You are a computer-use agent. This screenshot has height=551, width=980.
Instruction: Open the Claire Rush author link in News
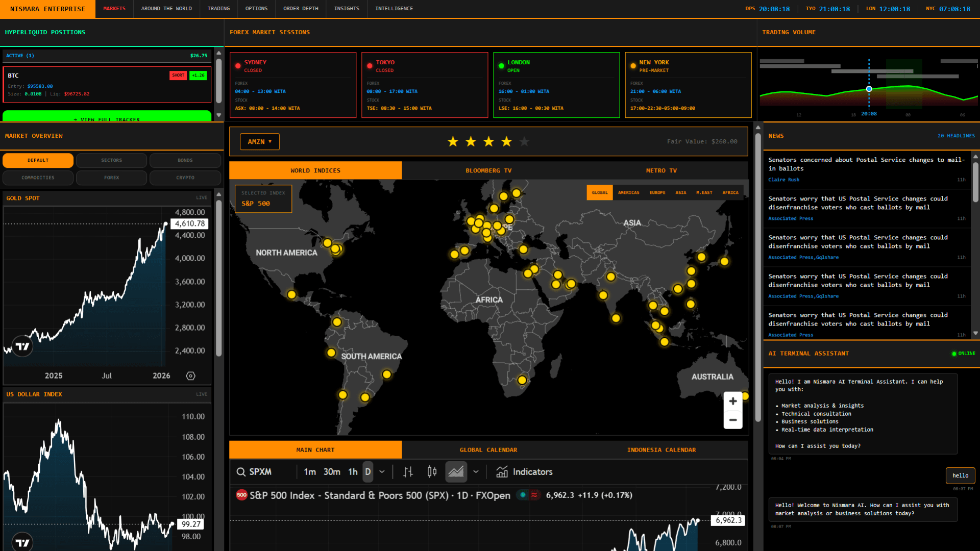click(783, 180)
